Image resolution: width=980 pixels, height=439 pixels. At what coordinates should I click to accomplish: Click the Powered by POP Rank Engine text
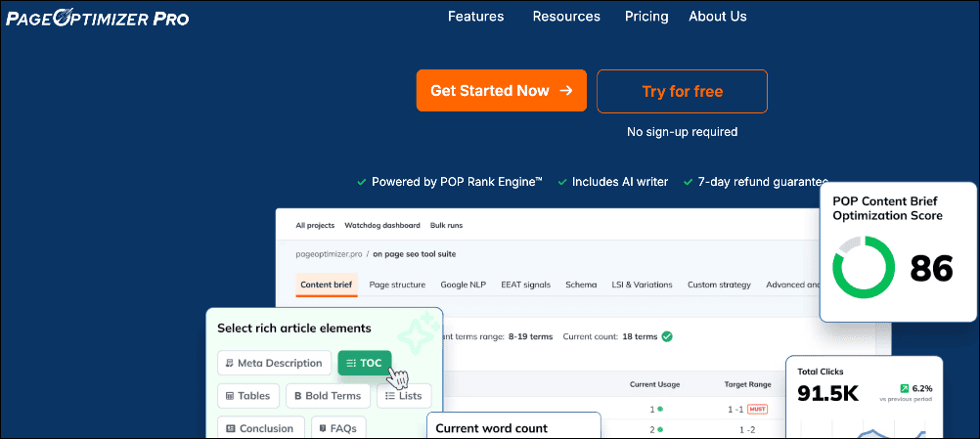pyautogui.click(x=457, y=182)
